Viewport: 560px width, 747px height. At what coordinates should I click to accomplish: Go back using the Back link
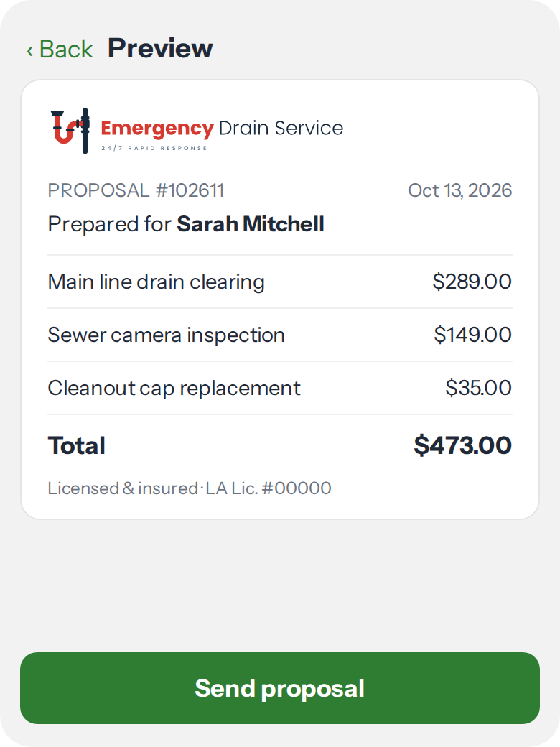click(60, 49)
